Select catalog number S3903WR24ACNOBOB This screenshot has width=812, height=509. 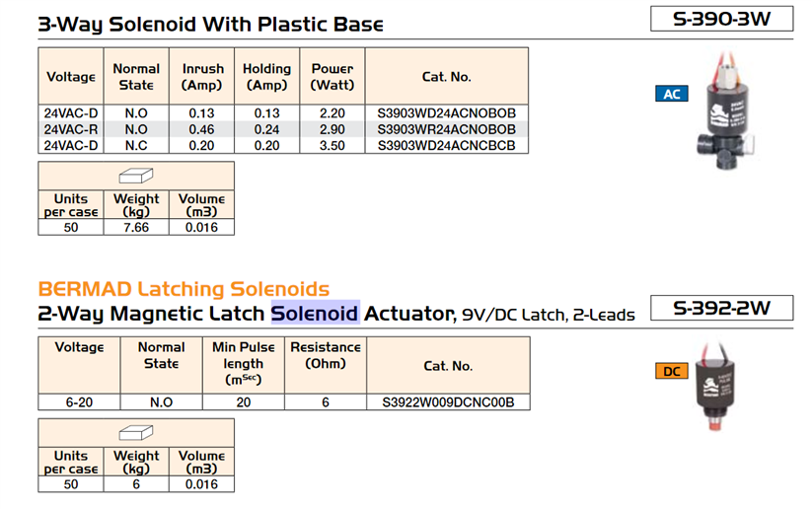tap(447, 129)
